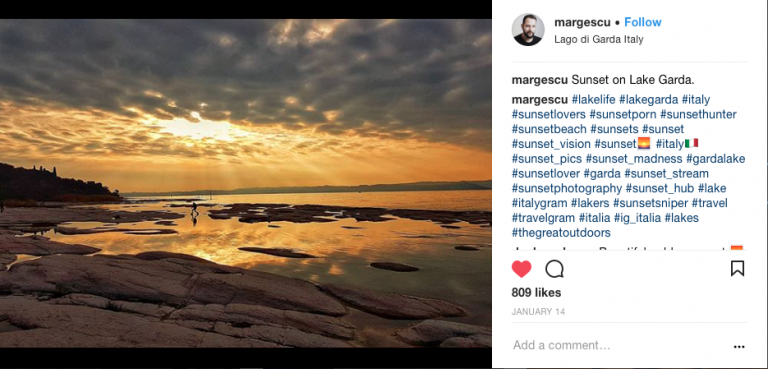
Task: Open comments with speech bubble icon
Action: point(554,269)
